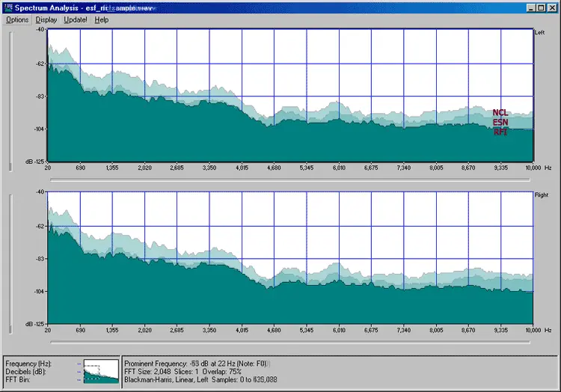Click the Prominent Frequency status text

pos(197,364)
